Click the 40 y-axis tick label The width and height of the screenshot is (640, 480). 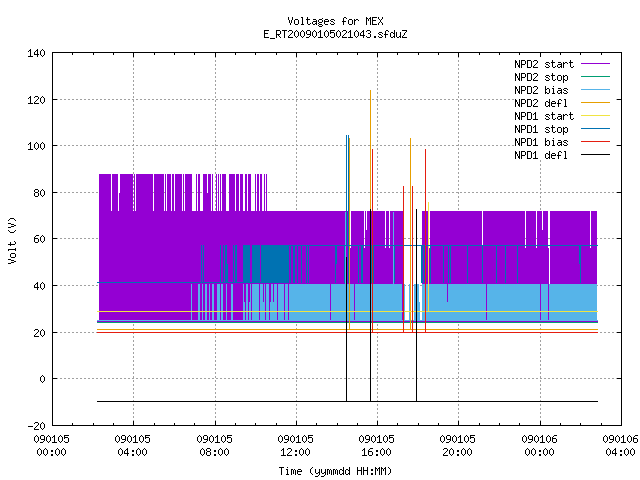39,286
